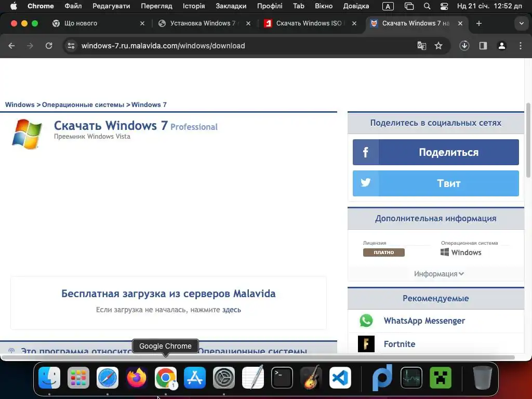This screenshot has height=399, width=532.
Task: Click the 'Windows 7' breadcrumb link
Action: coord(149,104)
